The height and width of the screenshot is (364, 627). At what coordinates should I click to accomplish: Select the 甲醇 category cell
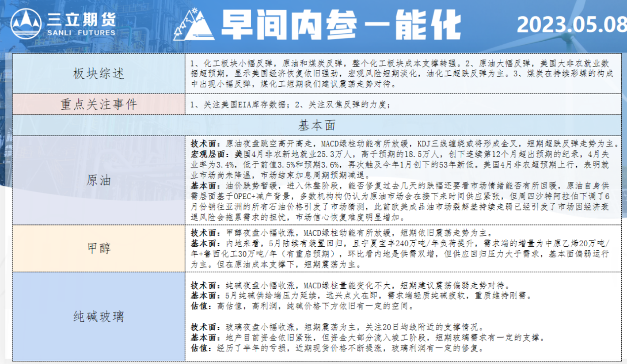click(x=99, y=248)
